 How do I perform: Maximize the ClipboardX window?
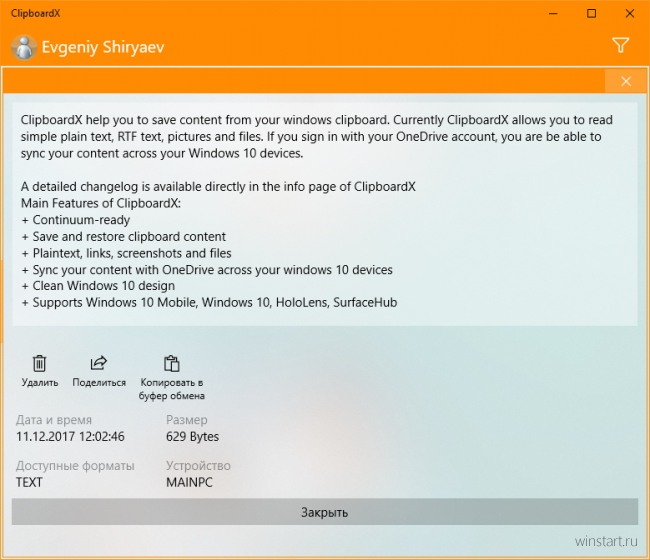click(592, 13)
